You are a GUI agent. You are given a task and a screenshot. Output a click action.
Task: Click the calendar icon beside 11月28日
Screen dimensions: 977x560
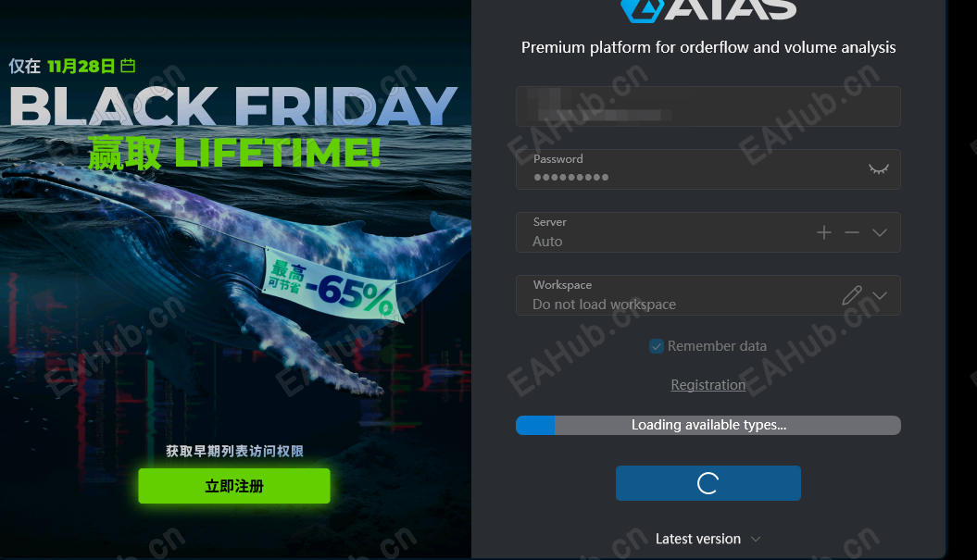tap(128, 66)
